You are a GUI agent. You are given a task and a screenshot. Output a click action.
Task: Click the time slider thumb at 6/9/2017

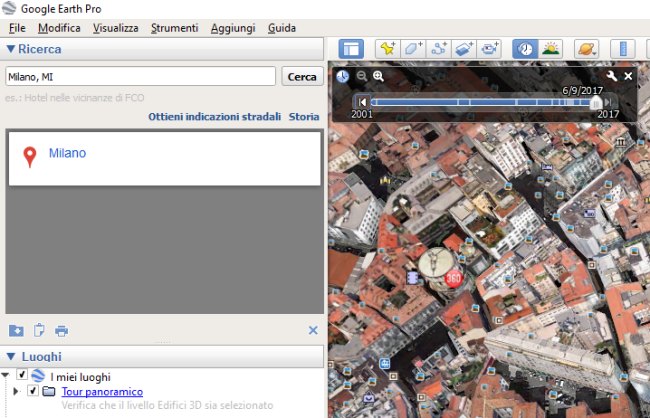click(x=596, y=102)
